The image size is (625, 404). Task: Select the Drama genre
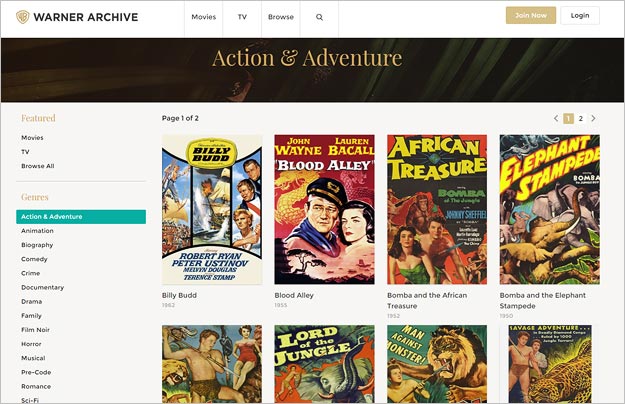(31, 301)
